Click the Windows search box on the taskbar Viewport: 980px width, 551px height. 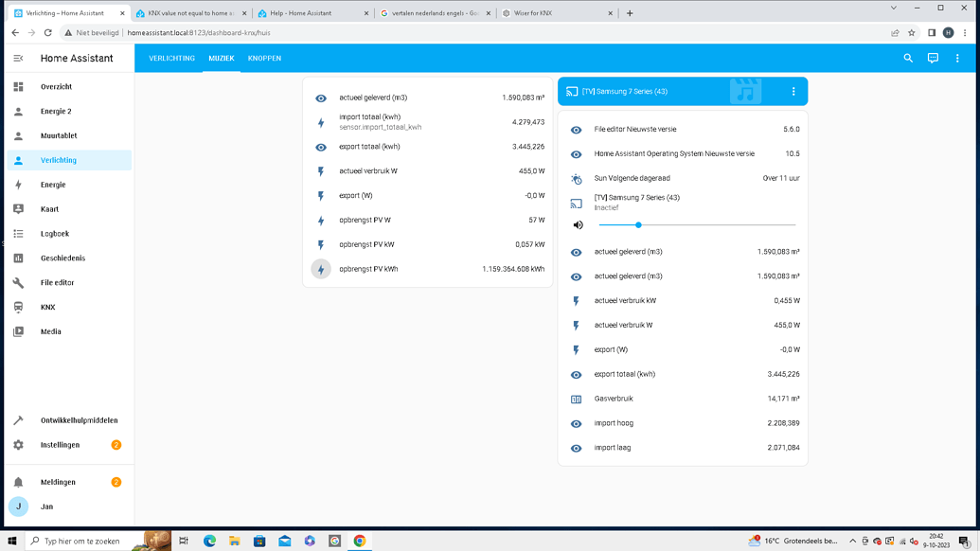click(80, 541)
